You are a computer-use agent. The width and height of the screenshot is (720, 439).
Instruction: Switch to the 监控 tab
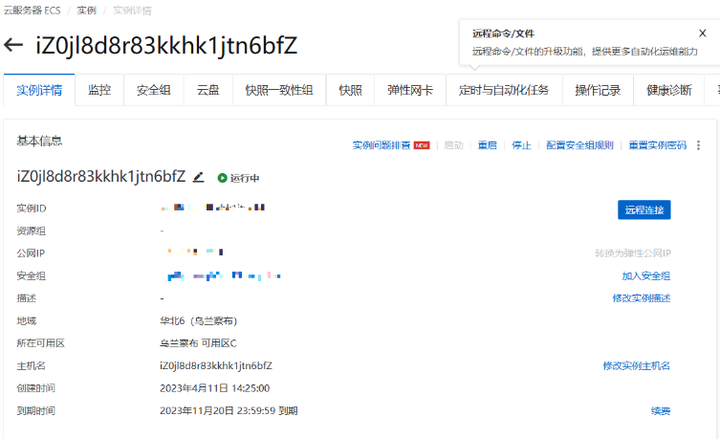click(99, 90)
